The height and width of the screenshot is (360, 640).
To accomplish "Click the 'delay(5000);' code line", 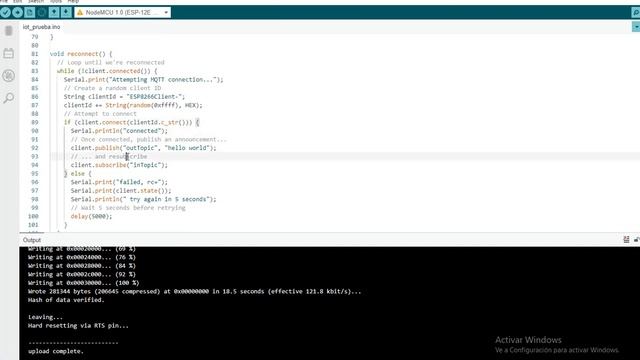I will pyautogui.click(x=91, y=217).
